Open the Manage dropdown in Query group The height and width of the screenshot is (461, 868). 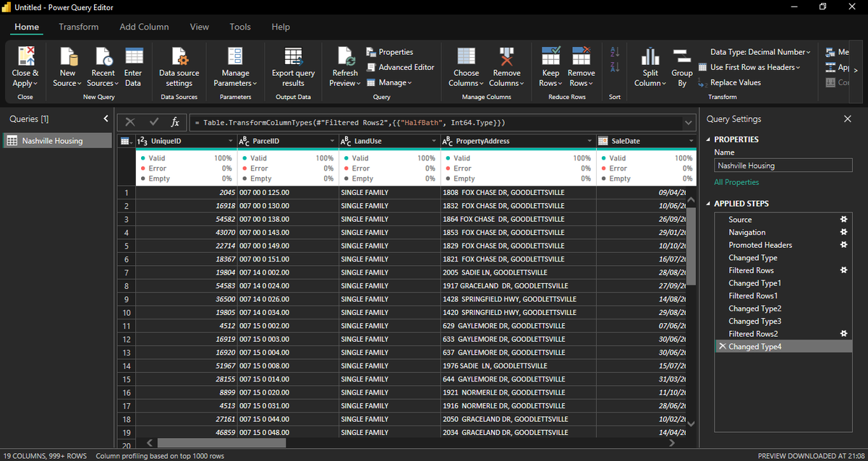(389, 82)
